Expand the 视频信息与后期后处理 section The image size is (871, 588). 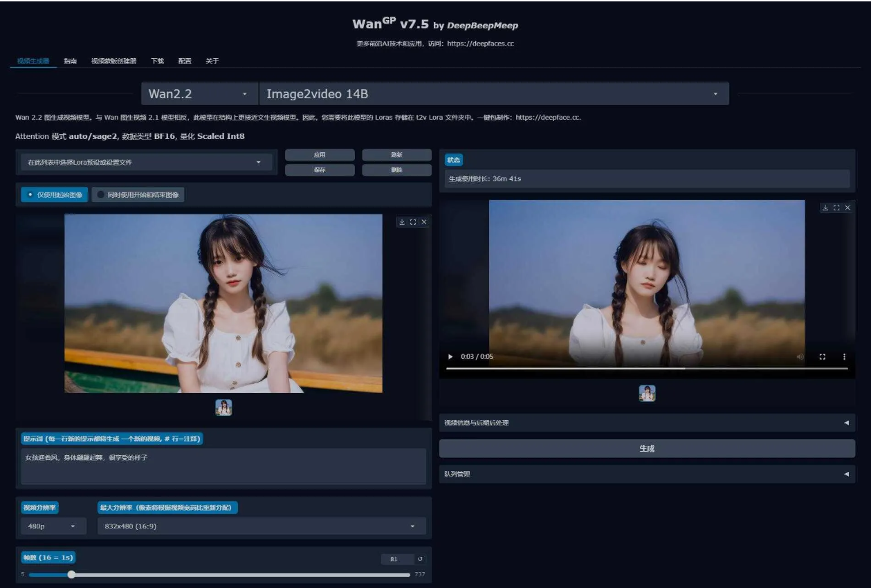pos(647,423)
